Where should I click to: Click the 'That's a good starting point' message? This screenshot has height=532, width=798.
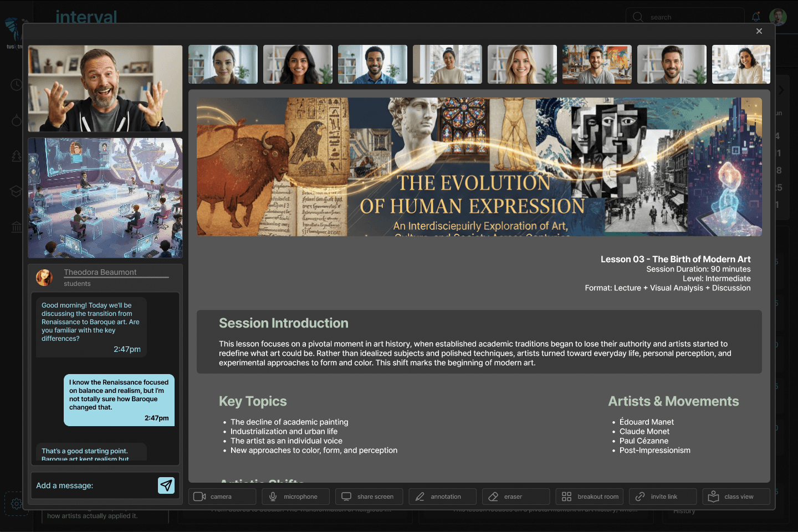coord(91,452)
